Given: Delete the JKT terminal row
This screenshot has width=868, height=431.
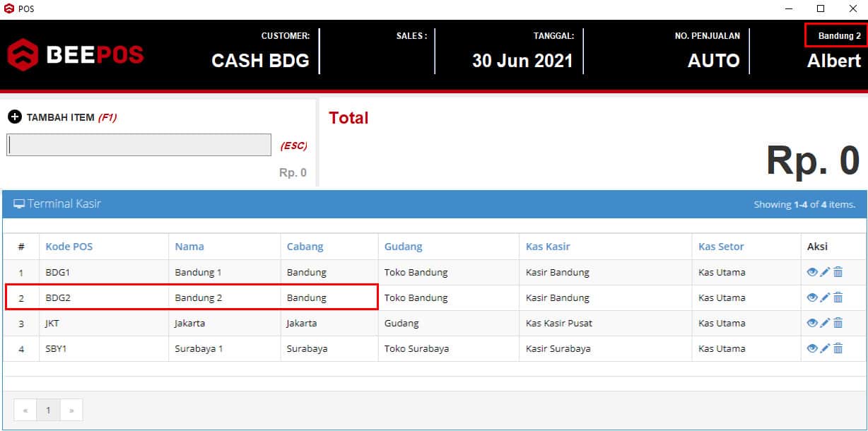Looking at the screenshot, I should [838, 323].
